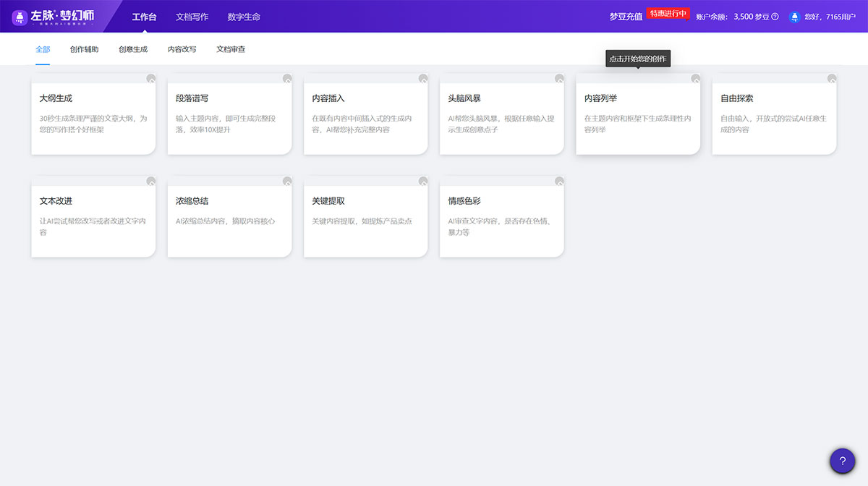This screenshot has width=868, height=486.
Task: Open the round help button at bottom right
Action: click(x=842, y=461)
